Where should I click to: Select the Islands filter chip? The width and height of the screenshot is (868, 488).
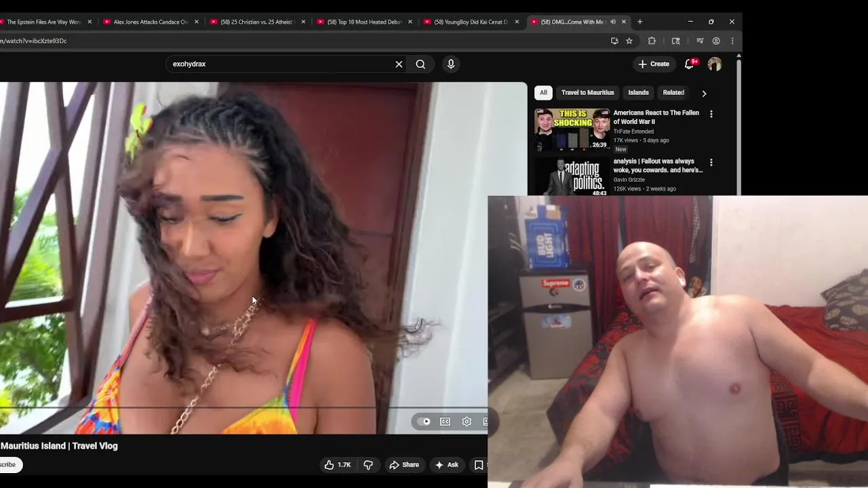tap(638, 93)
